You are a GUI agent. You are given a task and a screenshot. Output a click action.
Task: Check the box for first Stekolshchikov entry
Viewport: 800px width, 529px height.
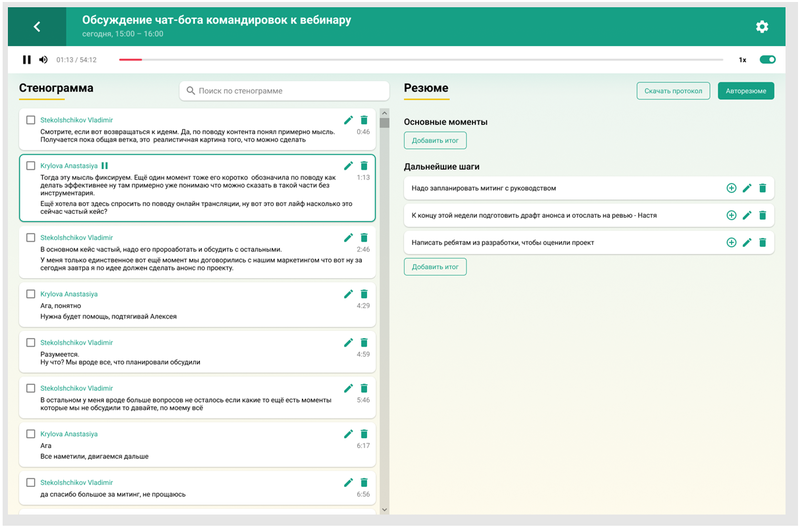coord(31,120)
